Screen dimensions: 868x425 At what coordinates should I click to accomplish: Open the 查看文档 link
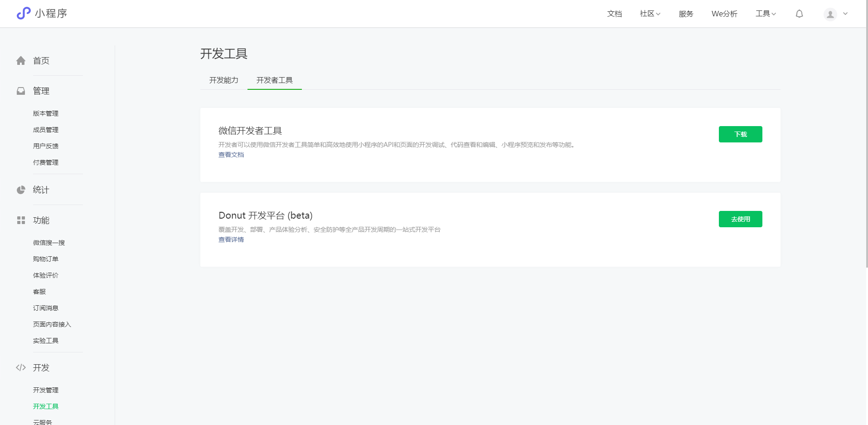click(x=231, y=155)
